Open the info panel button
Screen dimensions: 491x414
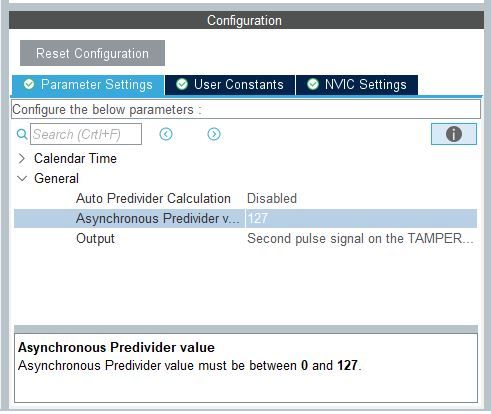(x=454, y=134)
